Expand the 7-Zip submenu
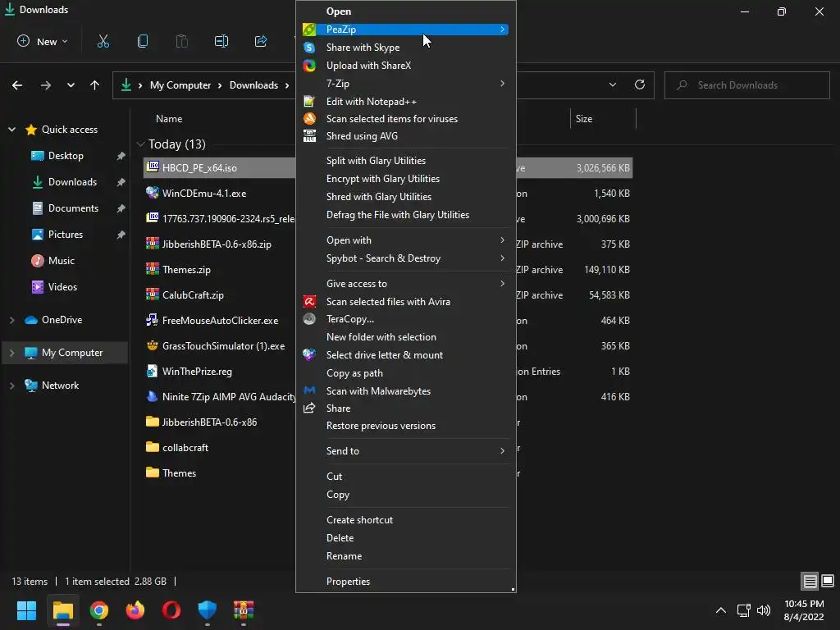 click(502, 84)
